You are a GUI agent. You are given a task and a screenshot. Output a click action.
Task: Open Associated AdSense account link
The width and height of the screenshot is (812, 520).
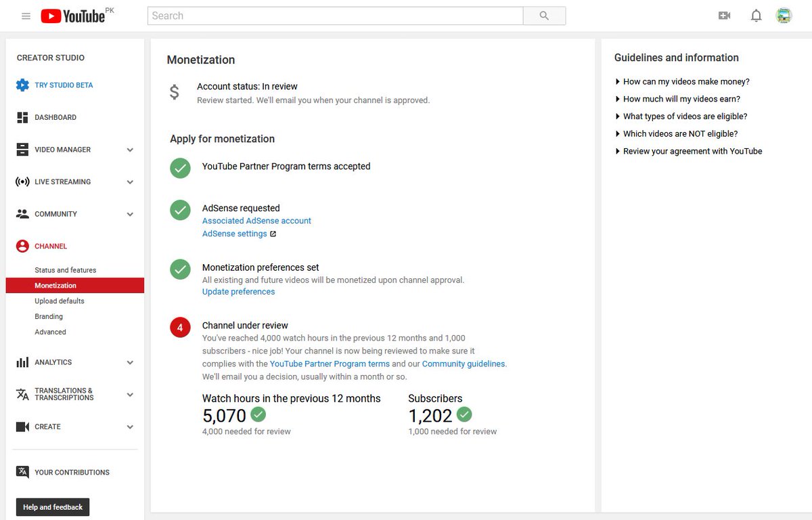click(256, 221)
